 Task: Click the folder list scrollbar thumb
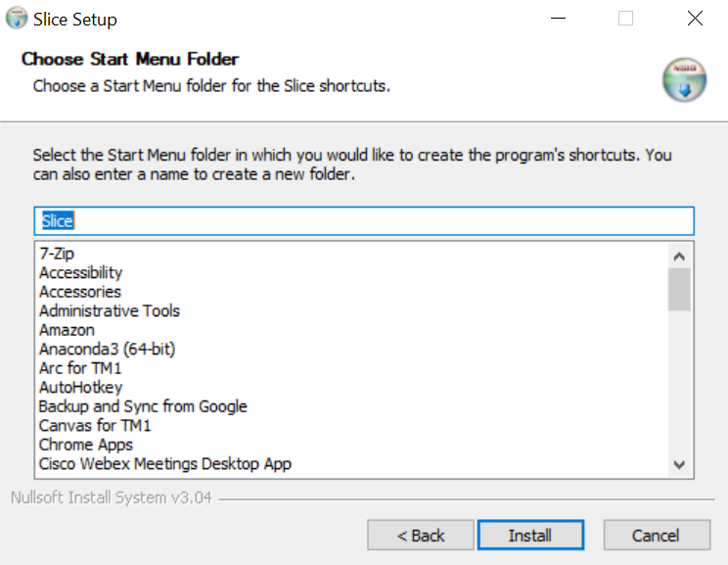[679, 289]
